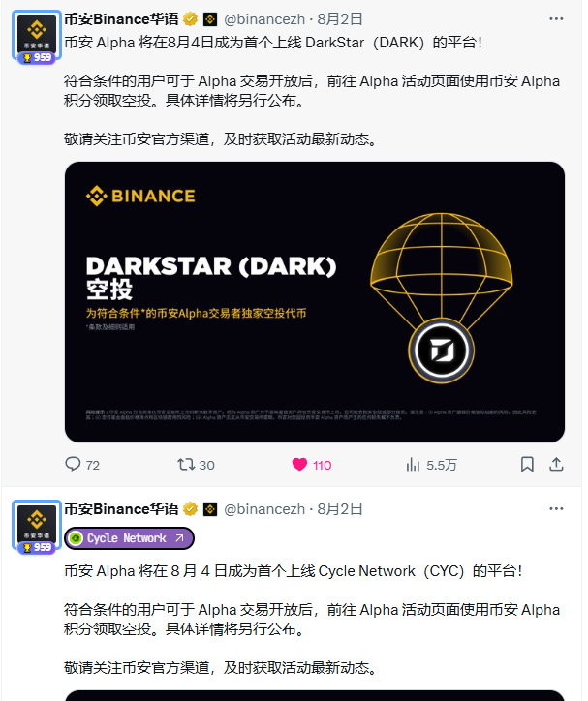Open the DARKSTAR (DARK) airdrop image
This screenshot has height=701, width=588.
[x=315, y=302]
